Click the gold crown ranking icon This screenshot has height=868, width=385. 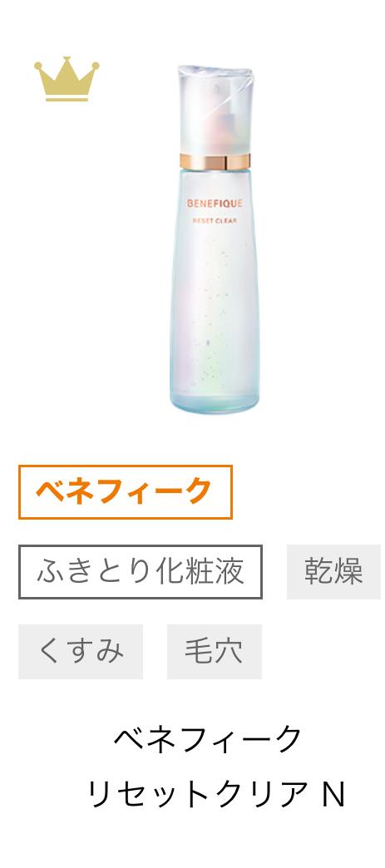(x=67, y=79)
